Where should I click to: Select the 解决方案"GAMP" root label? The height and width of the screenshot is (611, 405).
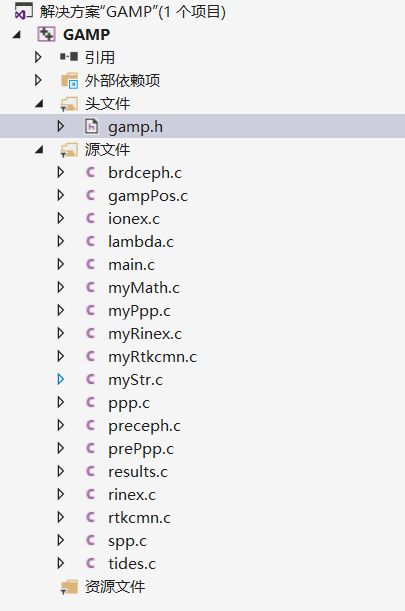[x=133, y=12]
